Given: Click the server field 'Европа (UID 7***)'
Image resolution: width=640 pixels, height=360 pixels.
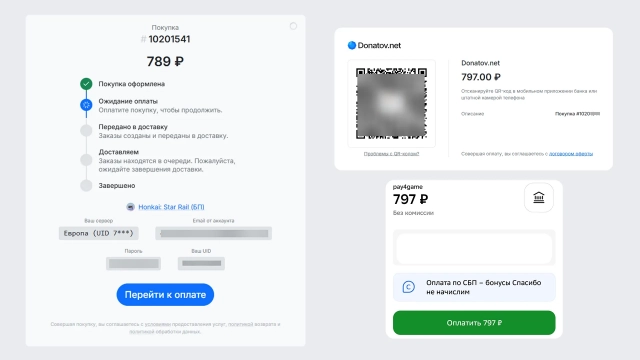Looking at the screenshot, I should 99,233.
